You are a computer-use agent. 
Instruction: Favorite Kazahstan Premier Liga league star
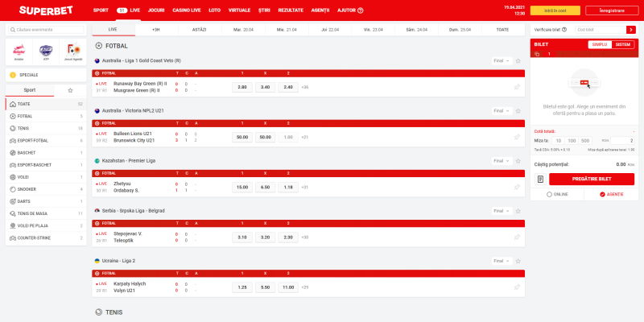[518, 161]
